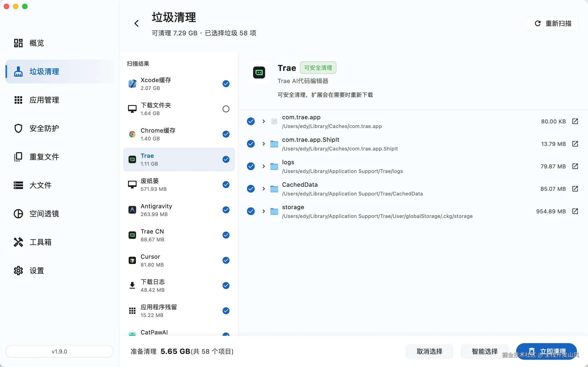Open logs folder via its external-link icon
This screenshot has height=367, width=588.
[x=575, y=166]
